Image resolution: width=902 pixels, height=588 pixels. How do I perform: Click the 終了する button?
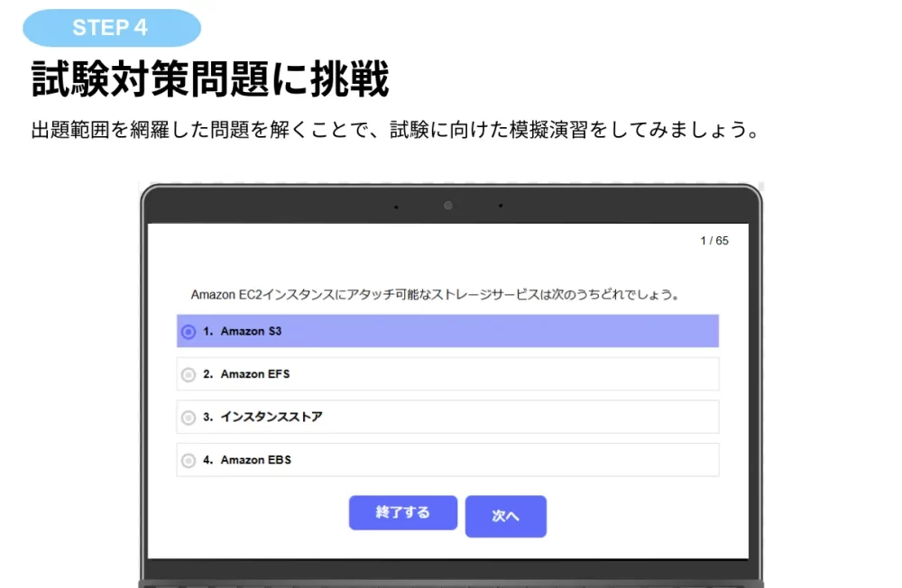[x=402, y=513]
